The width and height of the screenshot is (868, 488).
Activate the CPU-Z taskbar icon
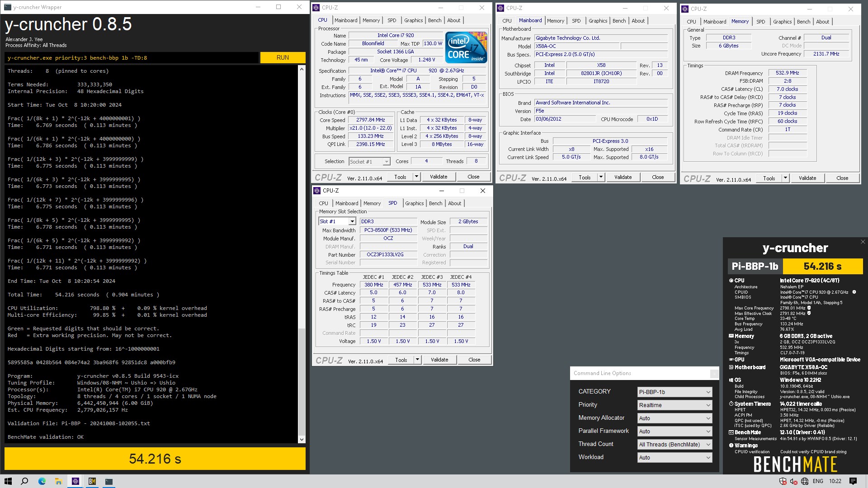75,481
